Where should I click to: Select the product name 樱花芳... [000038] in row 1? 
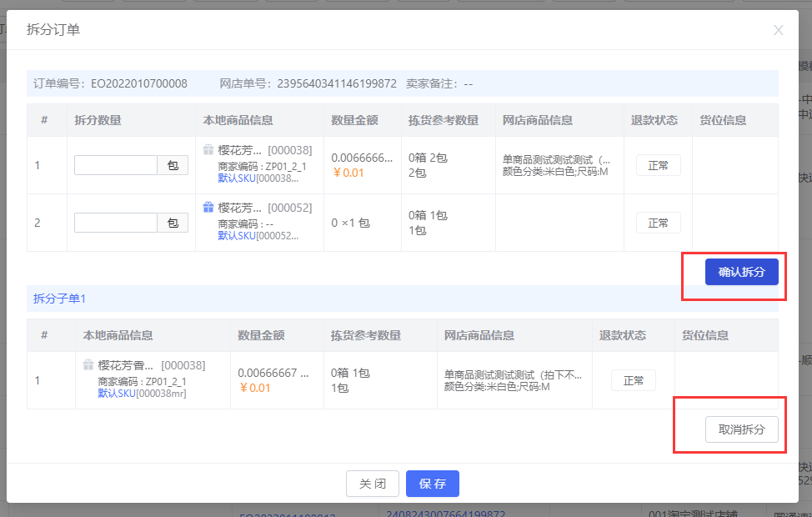click(264, 150)
